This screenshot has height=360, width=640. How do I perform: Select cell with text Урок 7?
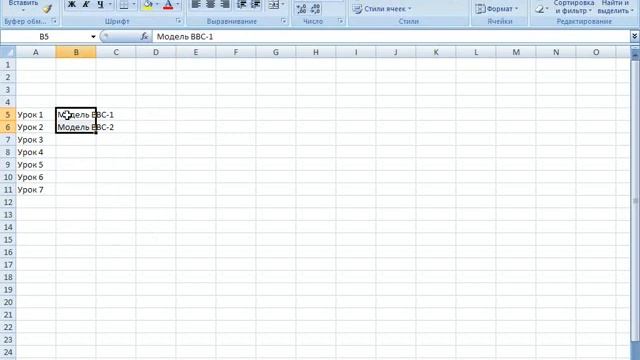[x=36, y=190]
